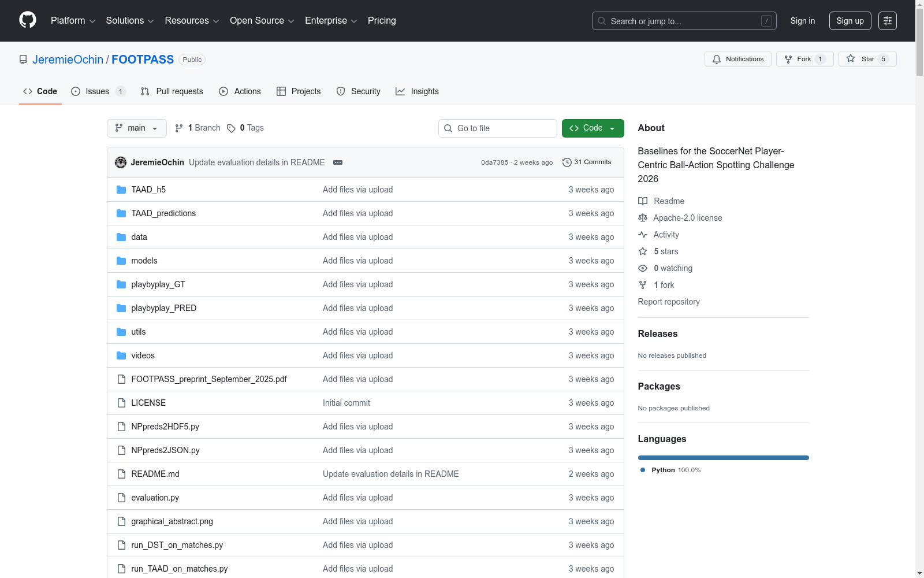Click the TAAD_predictions folder icon
The image size is (924, 578).
coord(121,213)
